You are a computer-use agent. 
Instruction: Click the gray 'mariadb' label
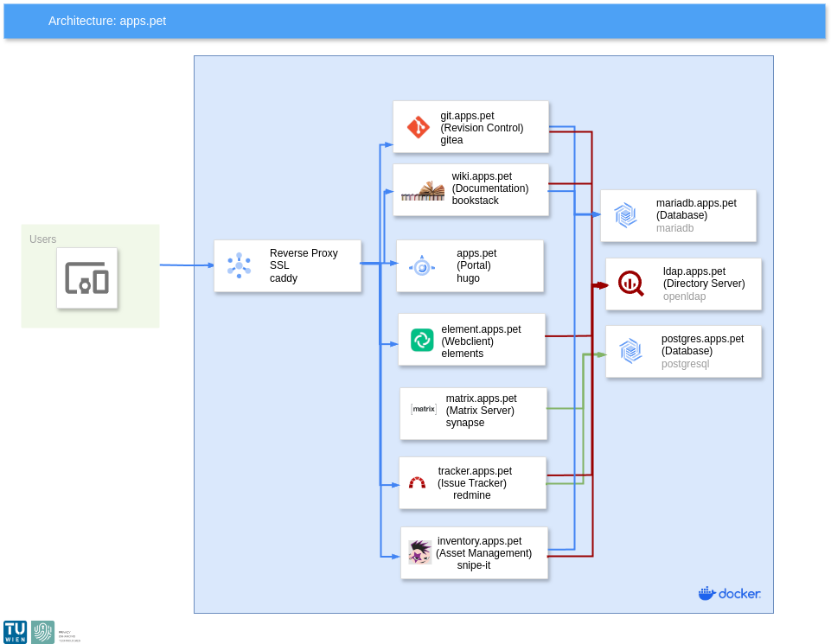(x=674, y=227)
